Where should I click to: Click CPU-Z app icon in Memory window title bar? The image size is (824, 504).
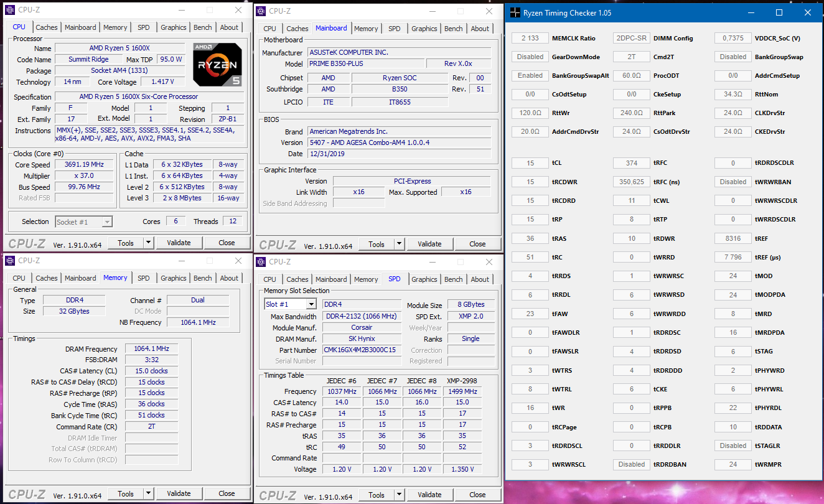[10, 261]
